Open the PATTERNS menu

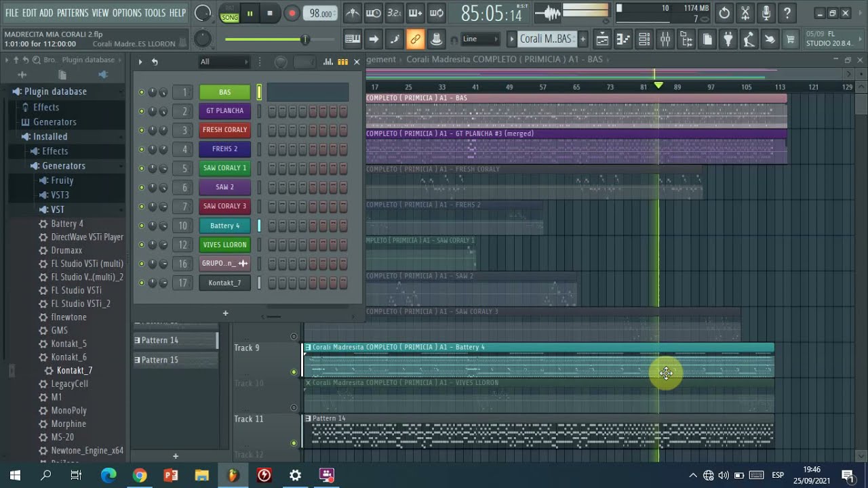(x=73, y=13)
